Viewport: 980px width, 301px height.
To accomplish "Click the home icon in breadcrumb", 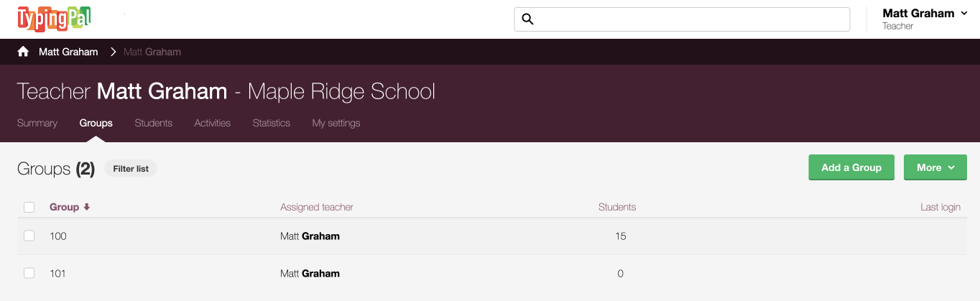I will coord(23,52).
